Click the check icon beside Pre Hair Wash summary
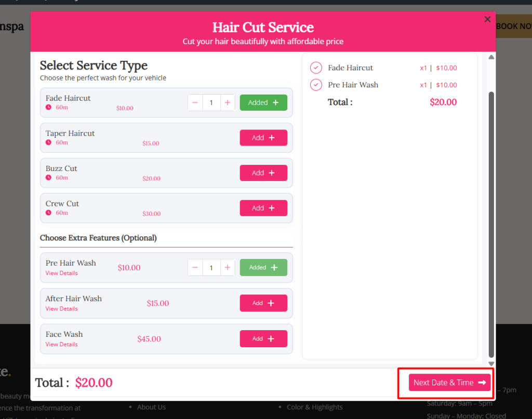Viewport: 532px width, 419px height. click(x=316, y=85)
